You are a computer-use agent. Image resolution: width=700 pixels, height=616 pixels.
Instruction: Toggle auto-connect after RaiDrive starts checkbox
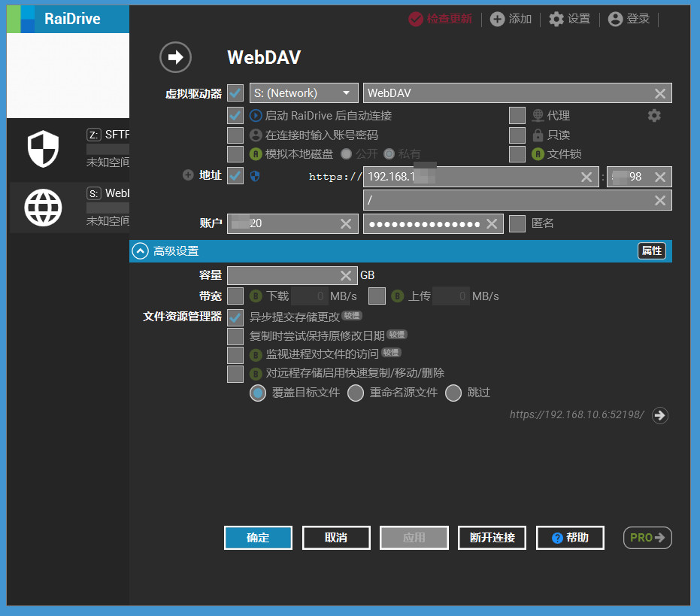point(235,116)
